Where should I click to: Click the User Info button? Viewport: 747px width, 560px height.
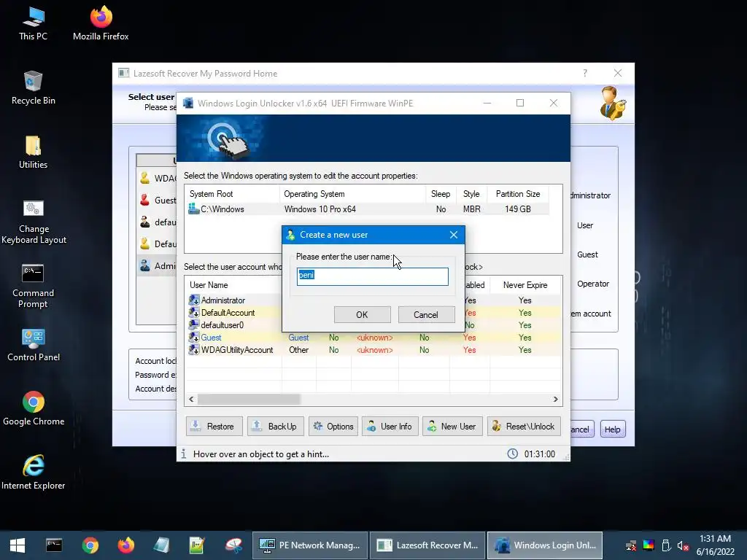[x=390, y=426]
